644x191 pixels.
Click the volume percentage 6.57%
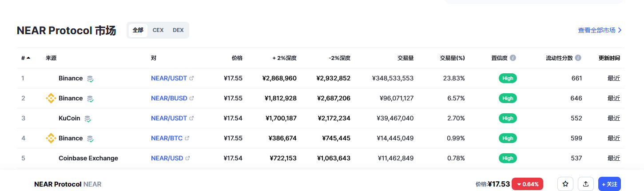tap(456, 98)
